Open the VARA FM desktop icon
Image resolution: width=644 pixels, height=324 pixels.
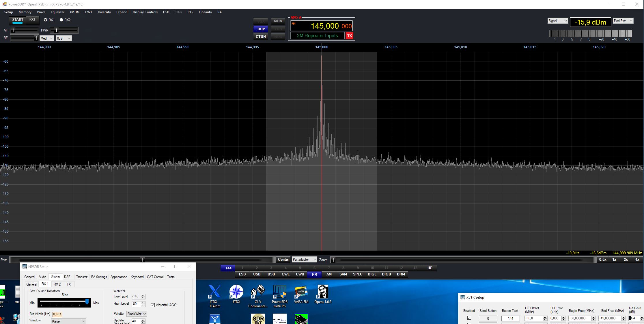pos(301,292)
